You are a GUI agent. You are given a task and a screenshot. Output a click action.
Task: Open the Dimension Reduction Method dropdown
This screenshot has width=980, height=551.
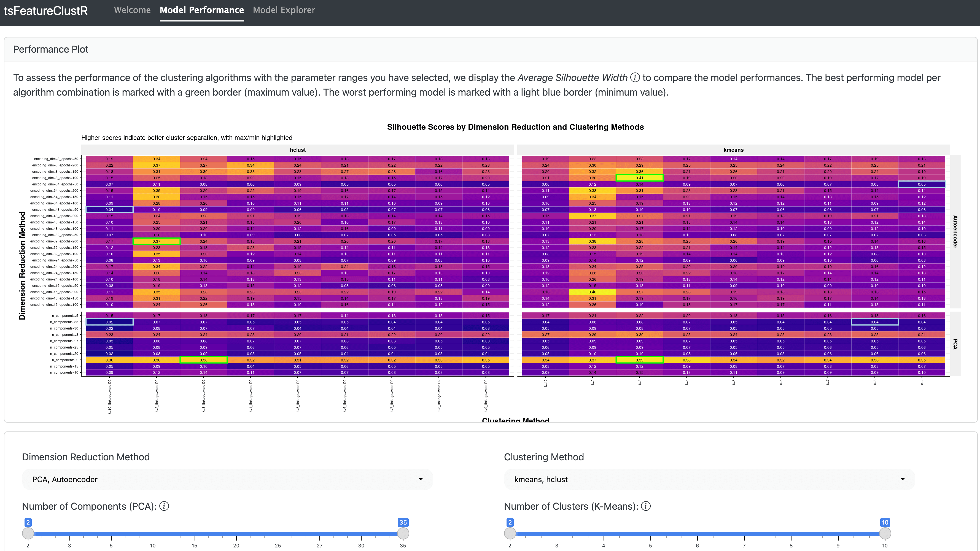pyautogui.click(x=228, y=479)
